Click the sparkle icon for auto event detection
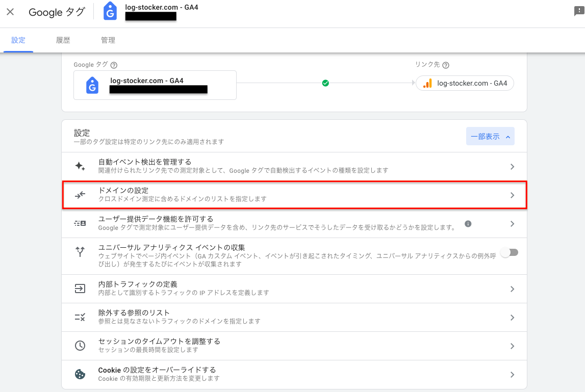The width and height of the screenshot is (585, 392). [80, 166]
